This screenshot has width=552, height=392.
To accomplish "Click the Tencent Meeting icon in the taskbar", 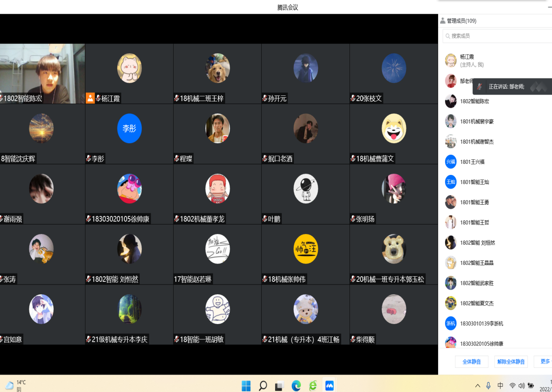I will (x=329, y=386).
